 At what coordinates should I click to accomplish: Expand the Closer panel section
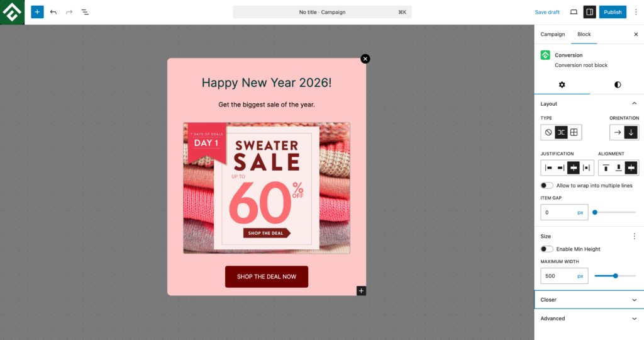(x=589, y=300)
